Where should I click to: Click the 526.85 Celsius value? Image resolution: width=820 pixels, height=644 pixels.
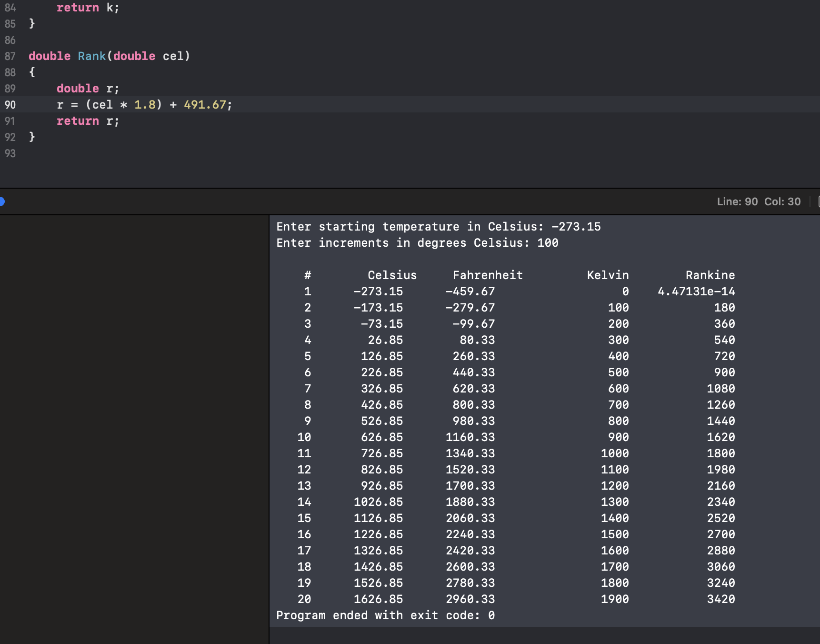(x=382, y=421)
